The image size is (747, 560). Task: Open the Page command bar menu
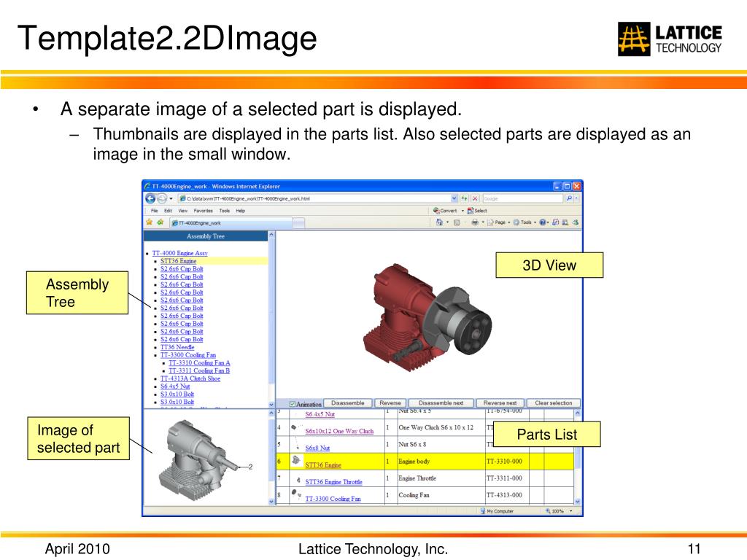click(x=499, y=222)
